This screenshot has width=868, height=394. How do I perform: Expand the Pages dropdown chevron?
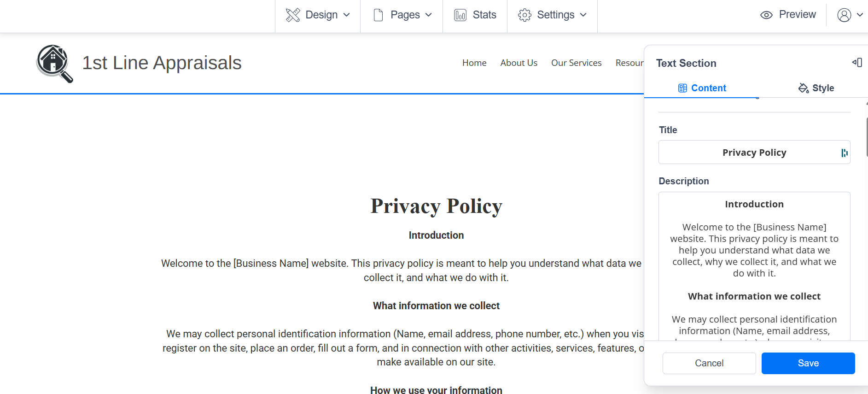[429, 15]
